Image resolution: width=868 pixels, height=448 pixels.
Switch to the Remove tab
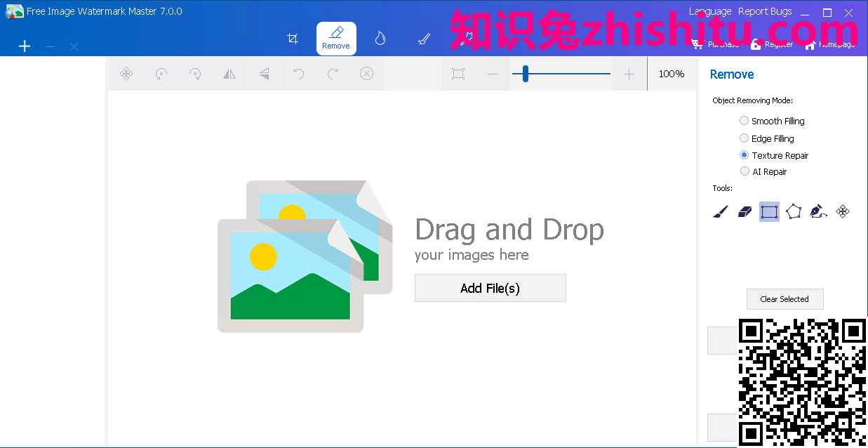[336, 39]
